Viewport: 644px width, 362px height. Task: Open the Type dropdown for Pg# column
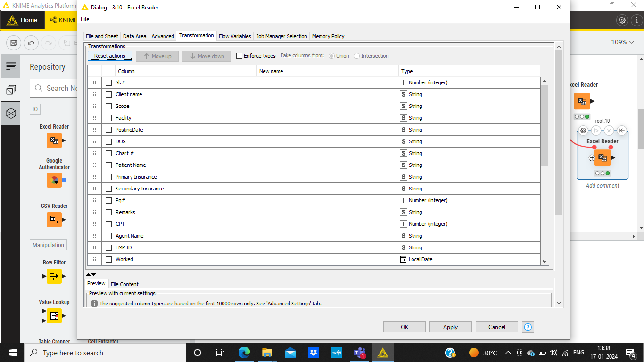click(470, 200)
